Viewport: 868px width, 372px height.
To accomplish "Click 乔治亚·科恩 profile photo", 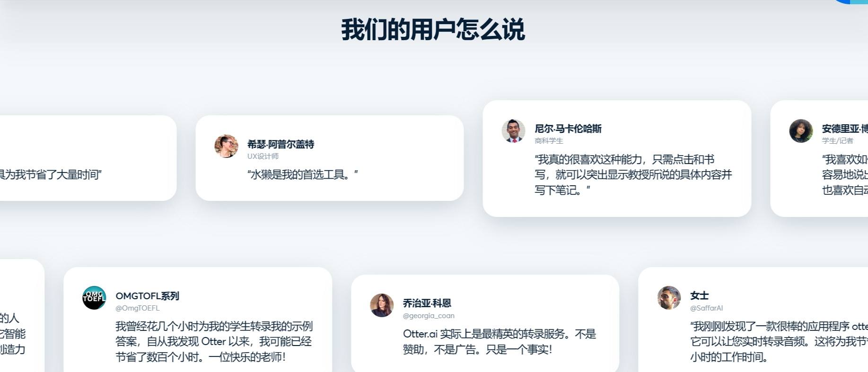I will (382, 305).
